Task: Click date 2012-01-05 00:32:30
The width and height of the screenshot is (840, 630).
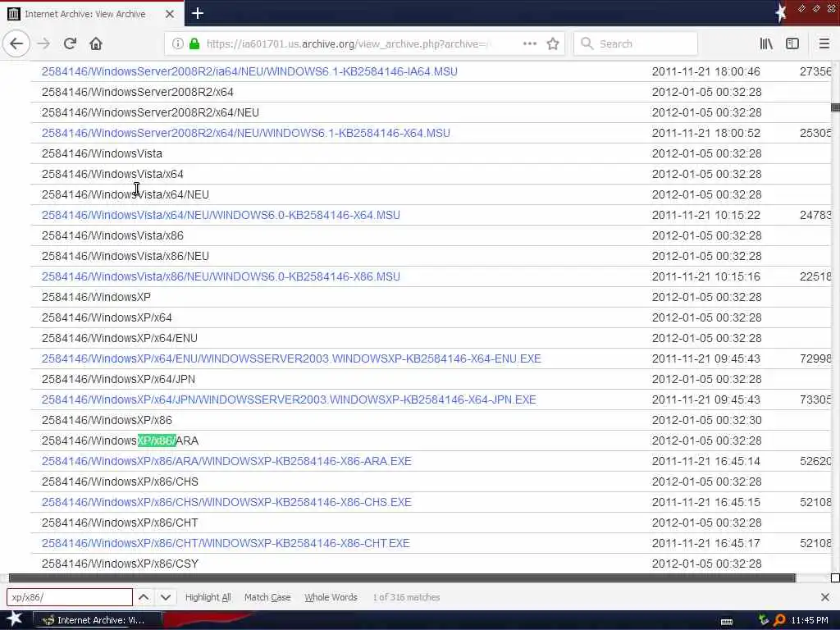Action: point(706,420)
